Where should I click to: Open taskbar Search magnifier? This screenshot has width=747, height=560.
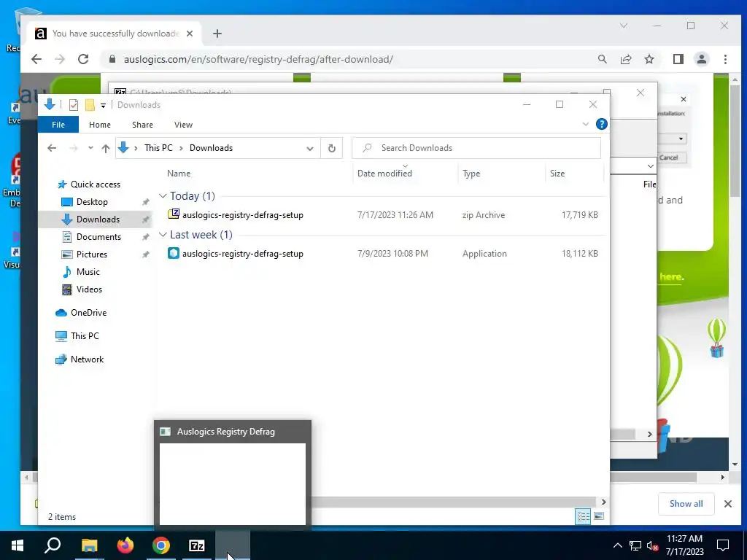(x=53, y=545)
